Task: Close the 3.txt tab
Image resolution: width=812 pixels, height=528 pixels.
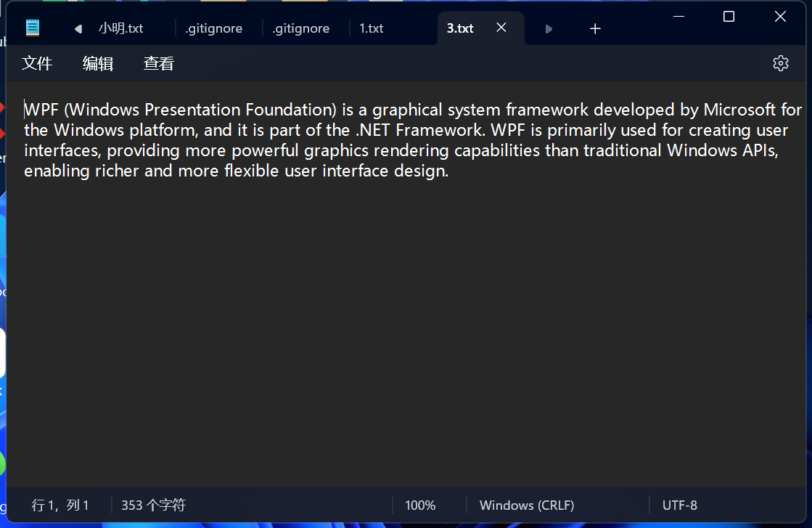Action: coord(501,28)
